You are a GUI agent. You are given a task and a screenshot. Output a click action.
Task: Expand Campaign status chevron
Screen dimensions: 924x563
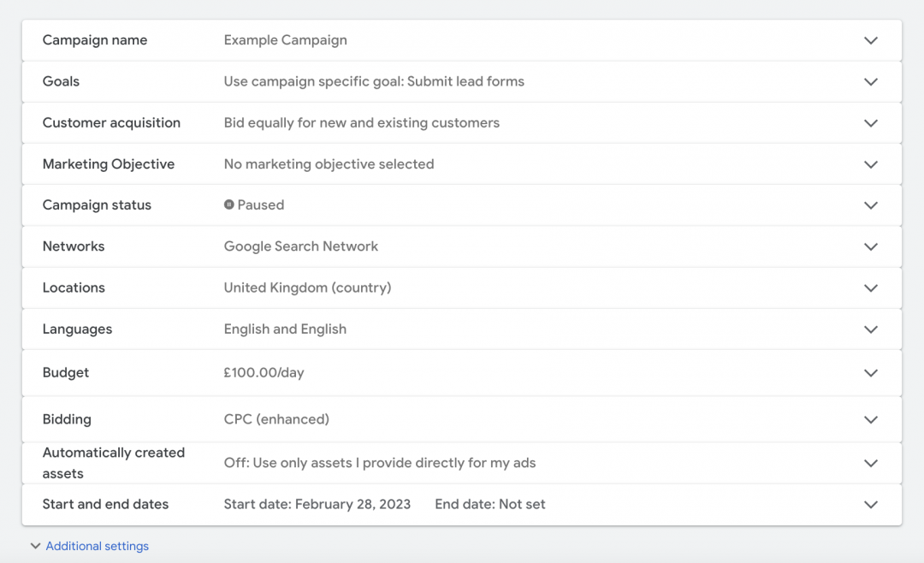[x=871, y=205]
